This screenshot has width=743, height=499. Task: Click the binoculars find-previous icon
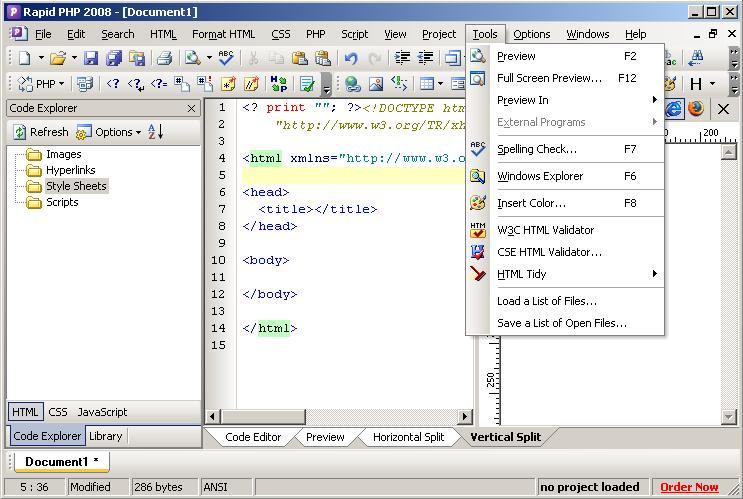[x=695, y=58]
